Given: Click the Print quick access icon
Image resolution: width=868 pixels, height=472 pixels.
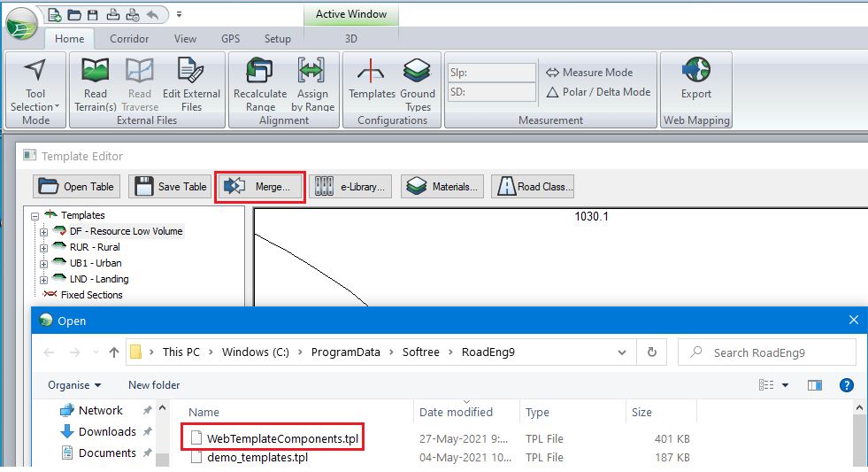Looking at the screenshot, I should pyautogui.click(x=112, y=15).
